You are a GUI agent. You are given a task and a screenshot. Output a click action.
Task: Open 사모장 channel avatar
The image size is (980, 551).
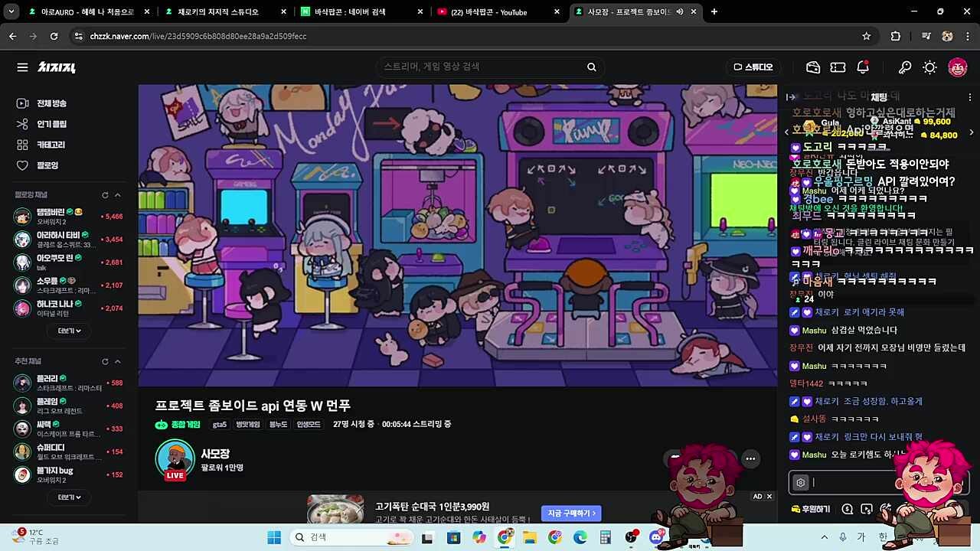(x=175, y=459)
